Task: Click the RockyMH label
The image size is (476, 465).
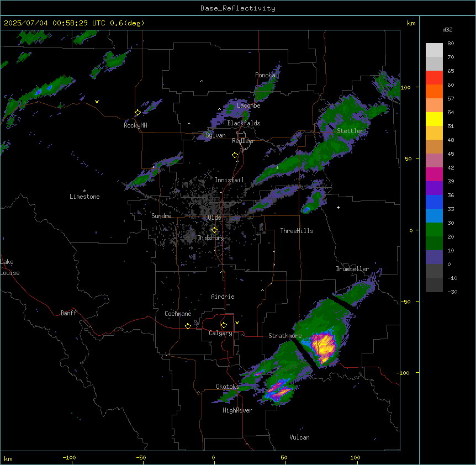Action: click(135, 125)
